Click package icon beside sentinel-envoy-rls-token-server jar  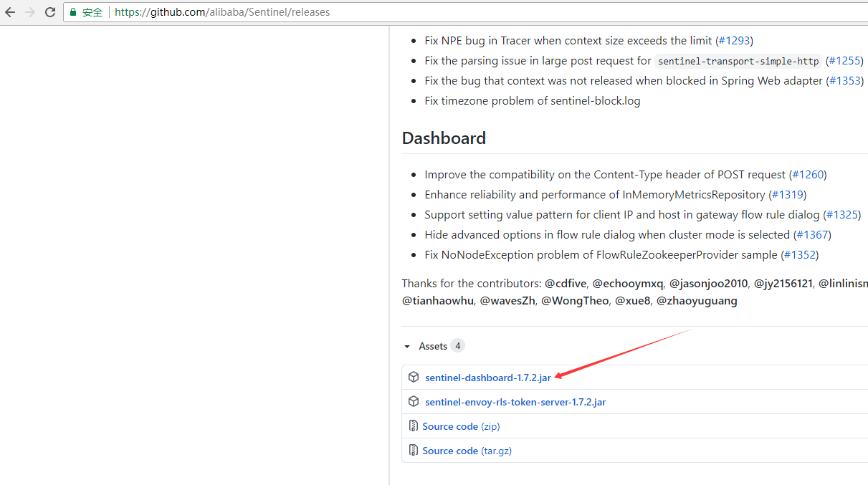tap(414, 401)
